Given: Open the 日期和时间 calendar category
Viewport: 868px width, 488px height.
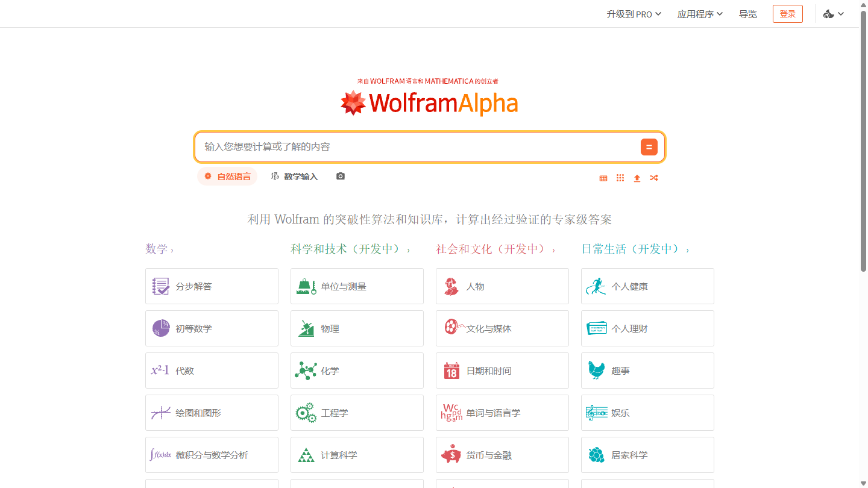Looking at the screenshot, I should pos(502,371).
